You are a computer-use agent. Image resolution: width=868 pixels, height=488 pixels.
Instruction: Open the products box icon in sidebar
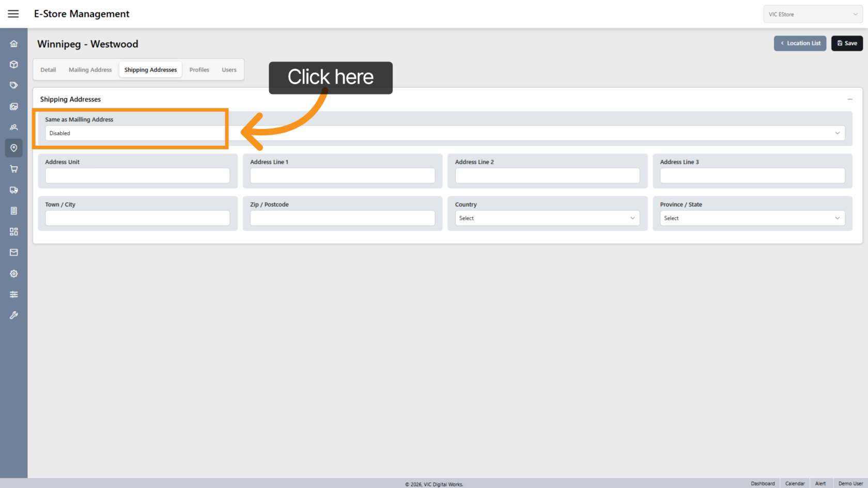pos(14,65)
